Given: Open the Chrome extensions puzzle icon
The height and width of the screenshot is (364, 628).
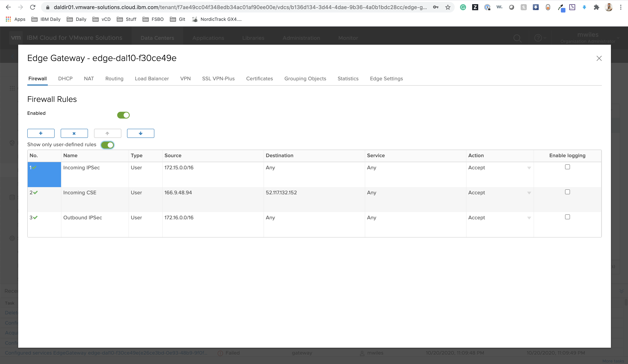Looking at the screenshot, I should pyautogui.click(x=596, y=7).
